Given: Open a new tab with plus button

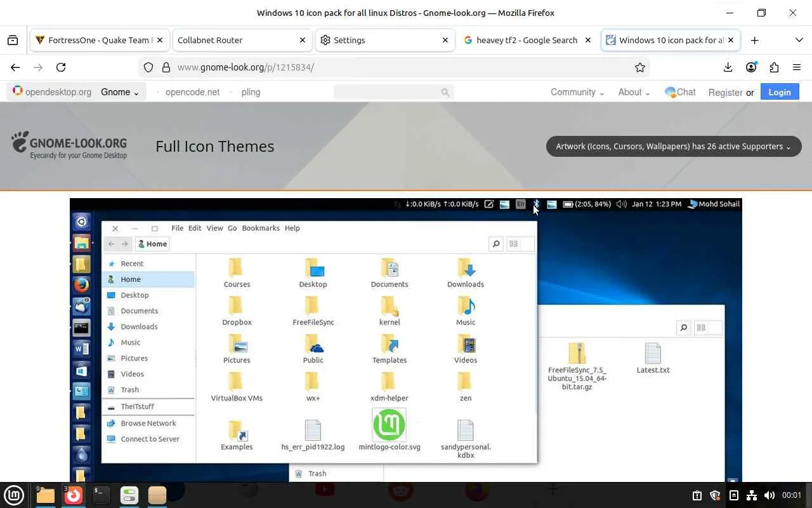Looking at the screenshot, I should pos(754,40).
